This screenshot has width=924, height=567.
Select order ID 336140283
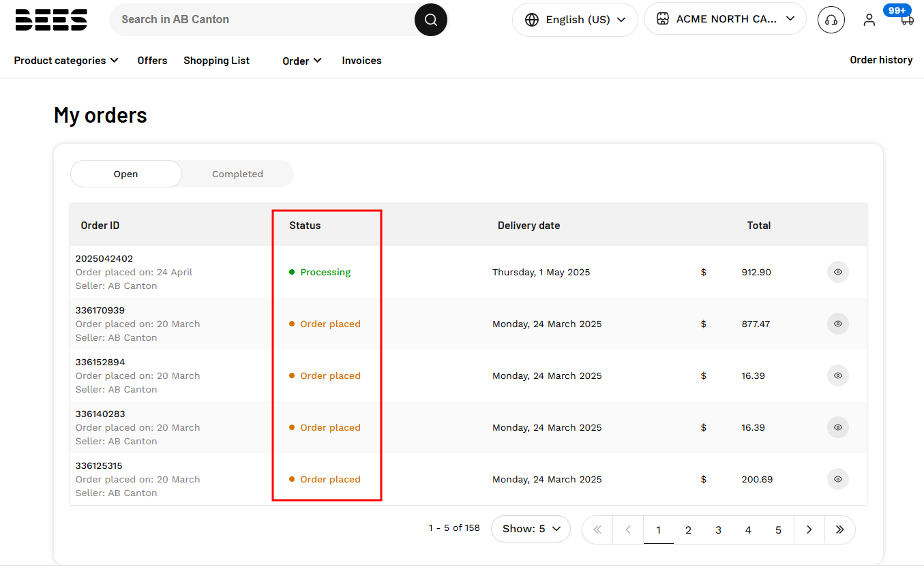100,414
